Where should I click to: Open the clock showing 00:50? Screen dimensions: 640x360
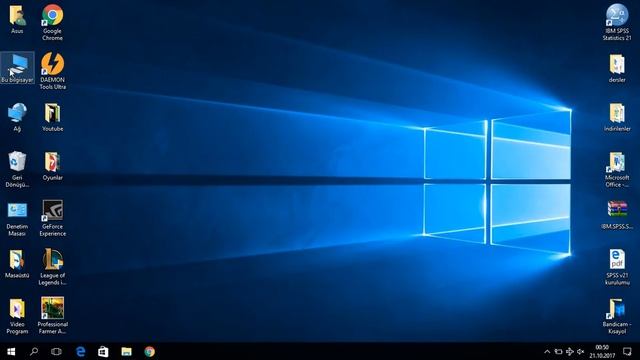602,351
